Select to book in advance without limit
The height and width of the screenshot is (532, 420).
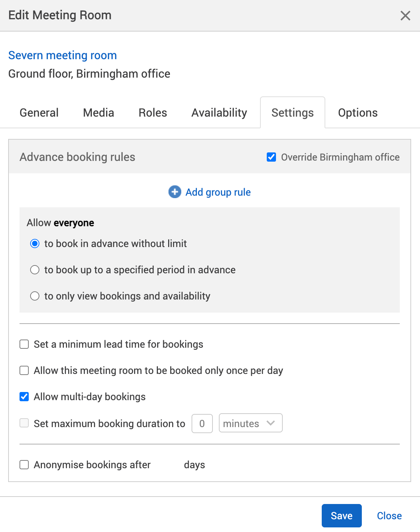pyautogui.click(x=35, y=243)
